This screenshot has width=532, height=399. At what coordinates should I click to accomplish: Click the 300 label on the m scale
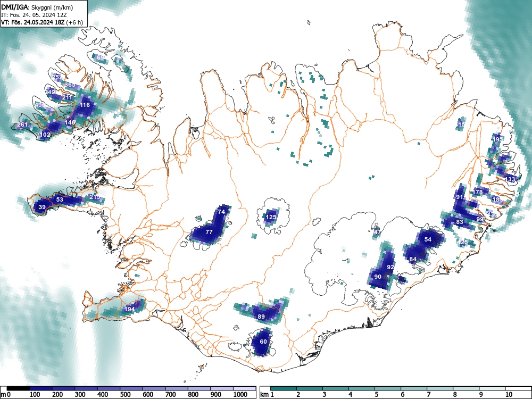(x=80, y=395)
